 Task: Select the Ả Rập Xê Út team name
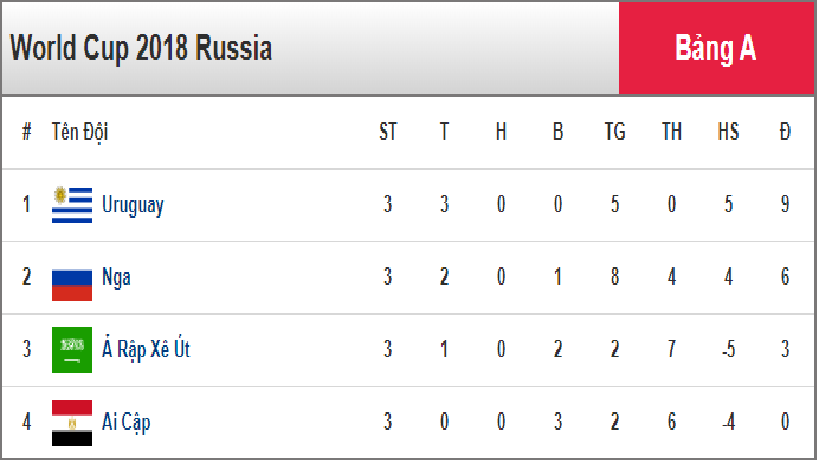click(146, 348)
